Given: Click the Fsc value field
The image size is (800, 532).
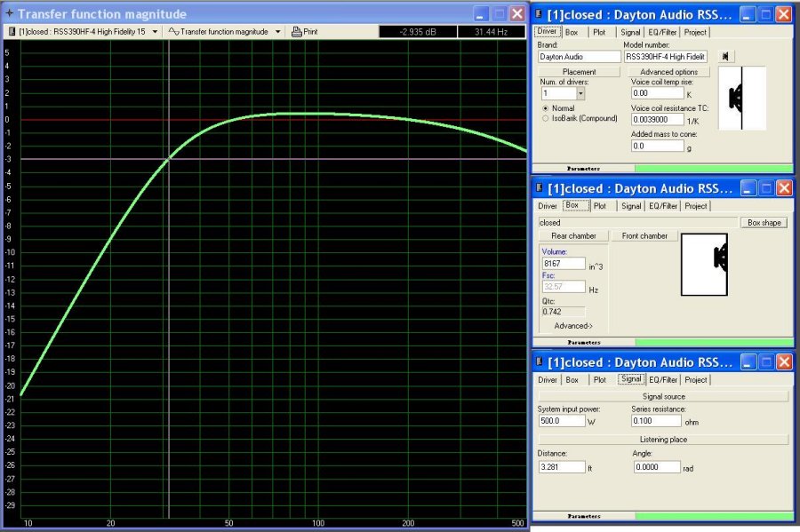Looking at the screenshot, I should [564, 287].
